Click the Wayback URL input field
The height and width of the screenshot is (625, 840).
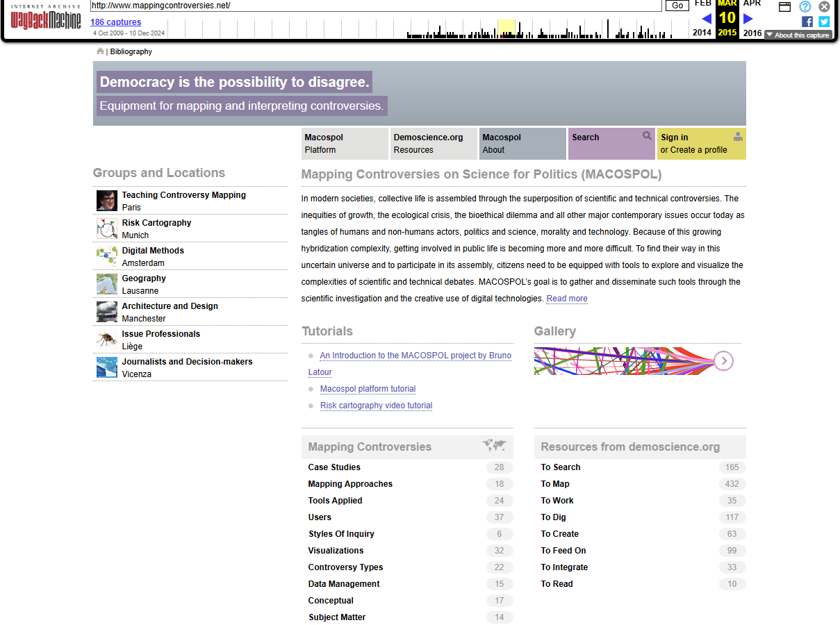[x=375, y=6]
